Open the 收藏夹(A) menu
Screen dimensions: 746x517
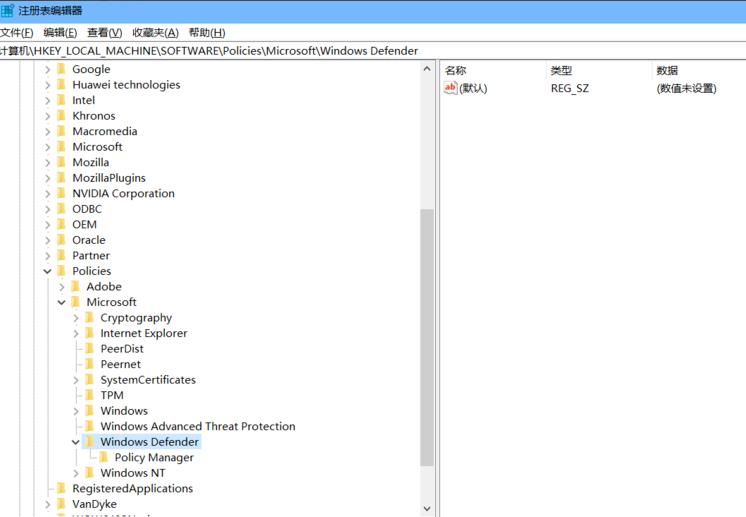[x=156, y=32]
